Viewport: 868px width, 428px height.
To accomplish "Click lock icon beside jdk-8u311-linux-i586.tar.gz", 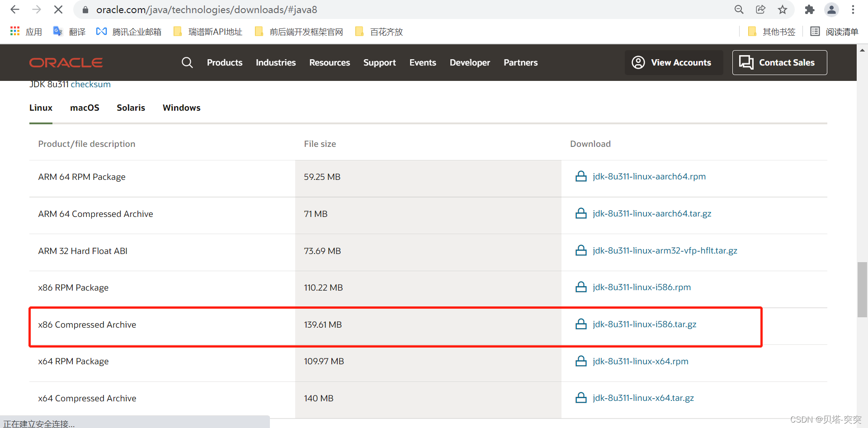I will tap(581, 324).
